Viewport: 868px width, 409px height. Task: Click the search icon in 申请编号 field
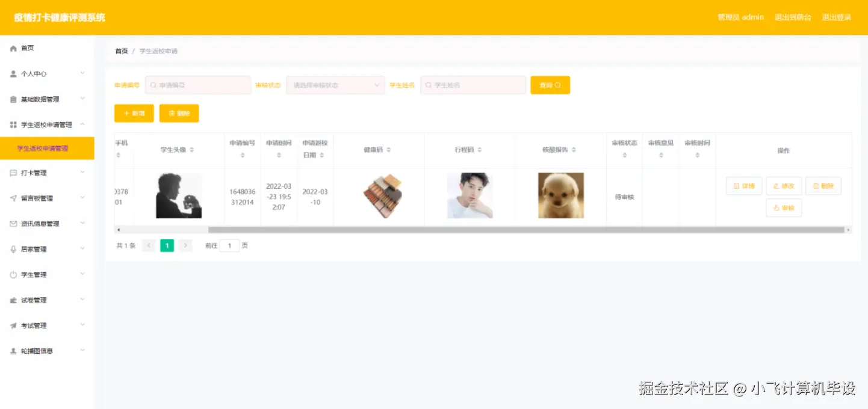point(153,85)
